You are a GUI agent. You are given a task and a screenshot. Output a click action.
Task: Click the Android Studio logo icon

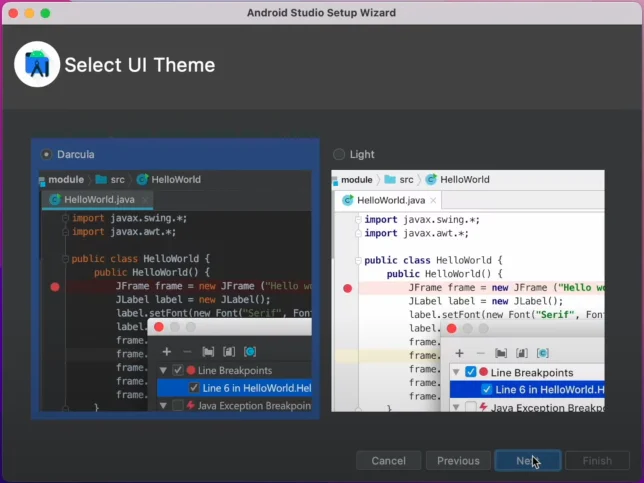[37, 66]
